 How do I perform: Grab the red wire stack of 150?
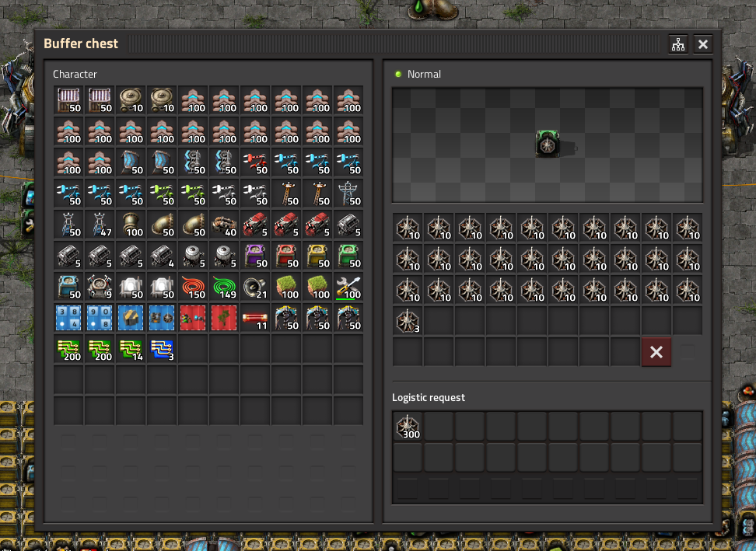point(193,287)
